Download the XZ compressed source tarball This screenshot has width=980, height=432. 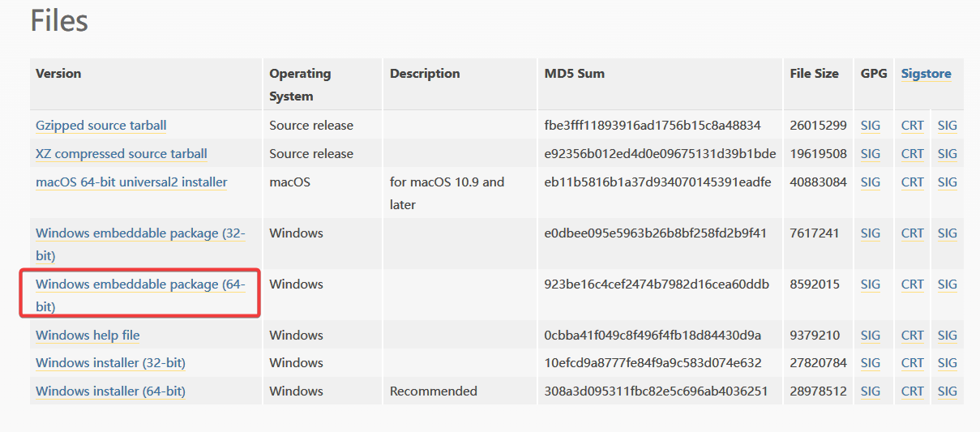pyautogui.click(x=122, y=154)
